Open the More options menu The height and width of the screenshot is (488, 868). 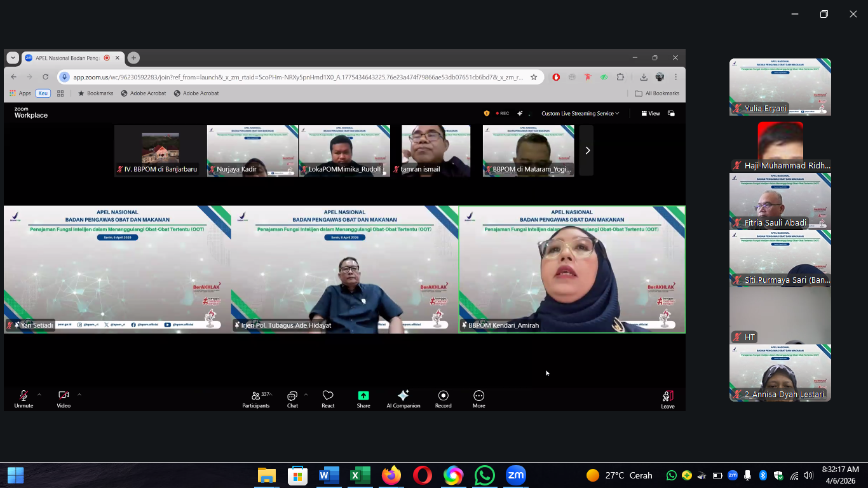click(478, 398)
